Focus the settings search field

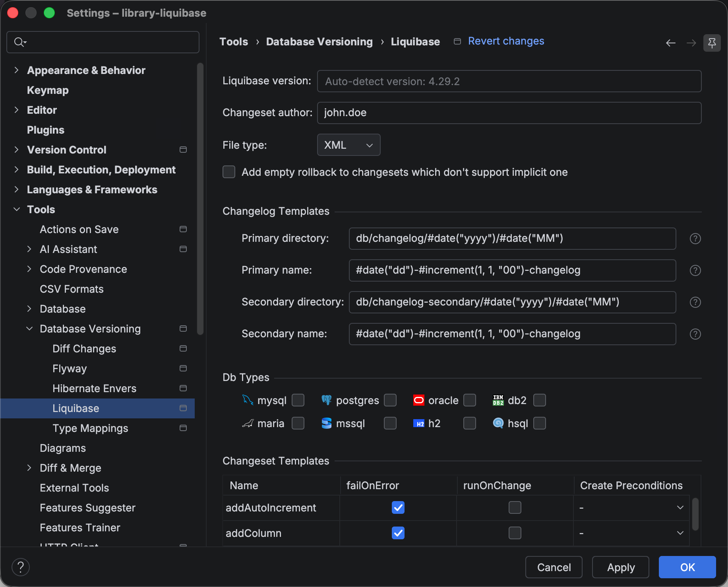click(103, 42)
